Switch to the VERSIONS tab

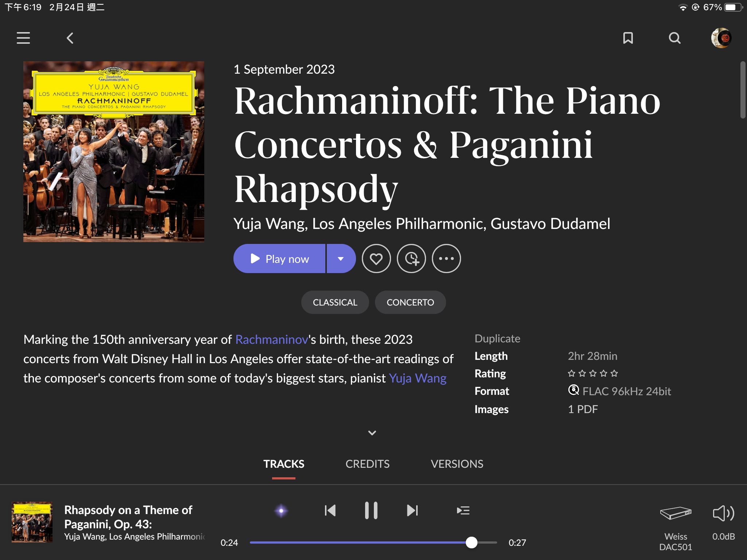point(457,464)
